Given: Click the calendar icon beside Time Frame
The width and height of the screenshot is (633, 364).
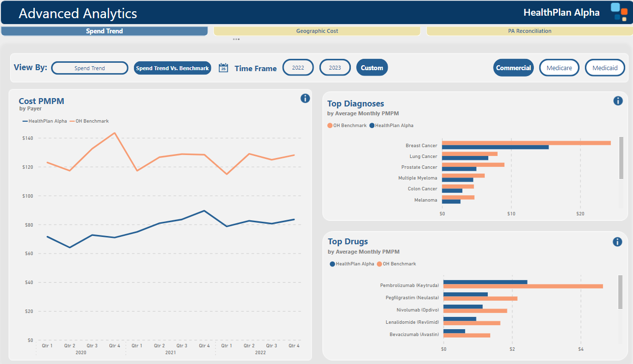Looking at the screenshot, I should [223, 68].
